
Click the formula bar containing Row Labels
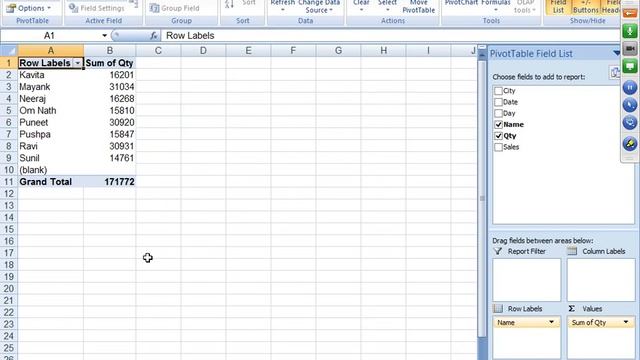[x=390, y=36]
